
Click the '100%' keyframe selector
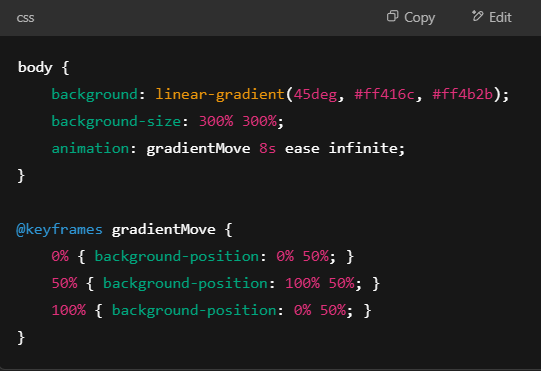click(x=69, y=310)
